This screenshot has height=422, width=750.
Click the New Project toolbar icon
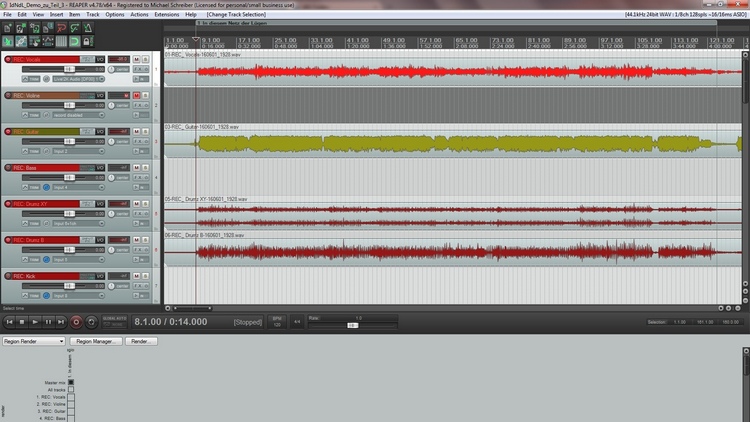coord(8,28)
